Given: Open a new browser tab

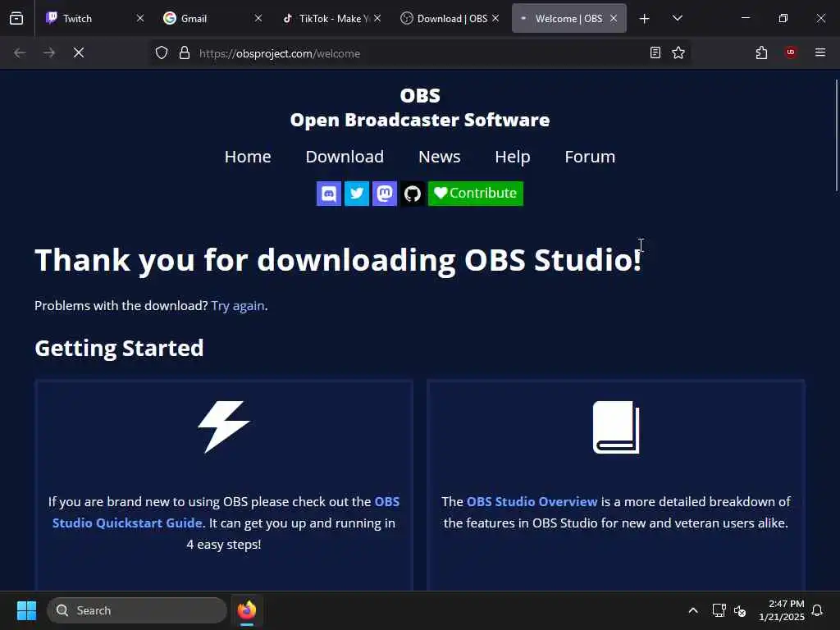Looking at the screenshot, I should pyautogui.click(x=645, y=19).
